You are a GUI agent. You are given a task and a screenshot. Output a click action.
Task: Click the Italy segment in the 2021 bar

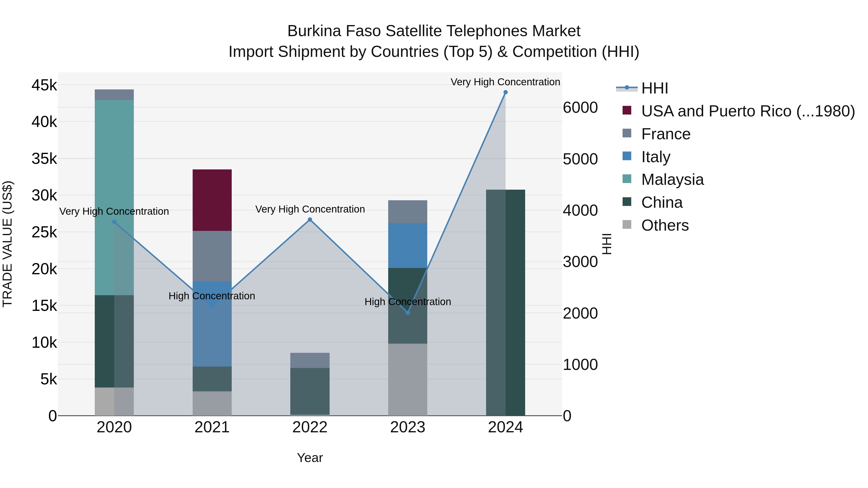coord(212,324)
